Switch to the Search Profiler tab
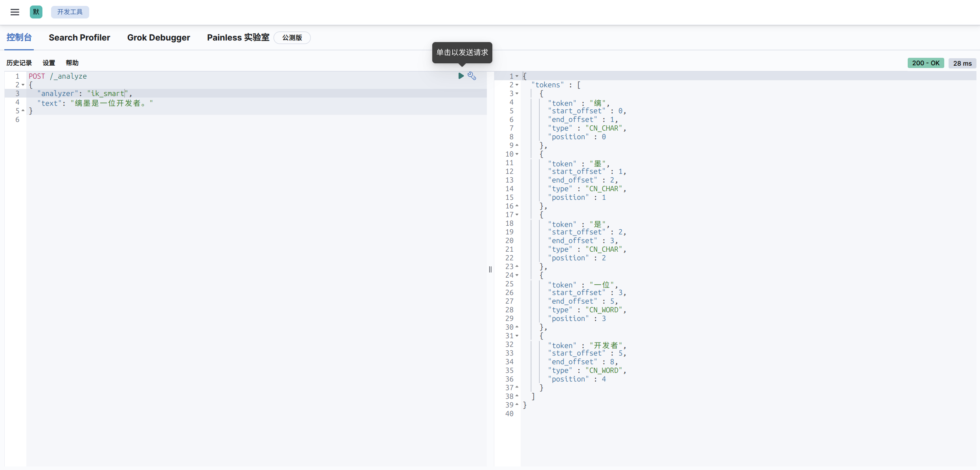Image resolution: width=980 pixels, height=470 pixels. tap(79, 38)
